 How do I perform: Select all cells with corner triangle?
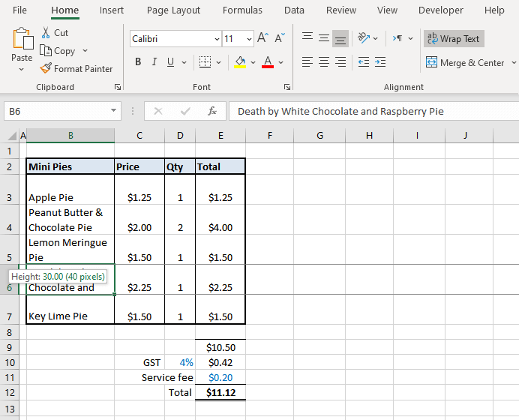(12, 135)
